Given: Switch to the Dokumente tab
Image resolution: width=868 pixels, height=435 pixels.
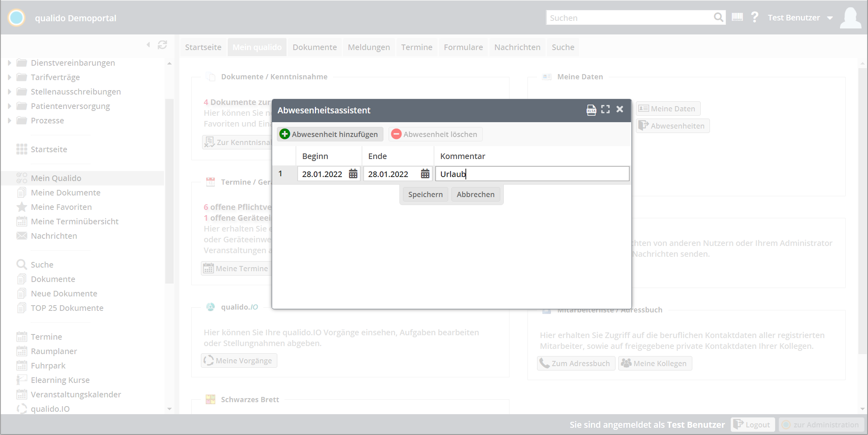Looking at the screenshot, I should pyautogui.click(x=315, y=47).
